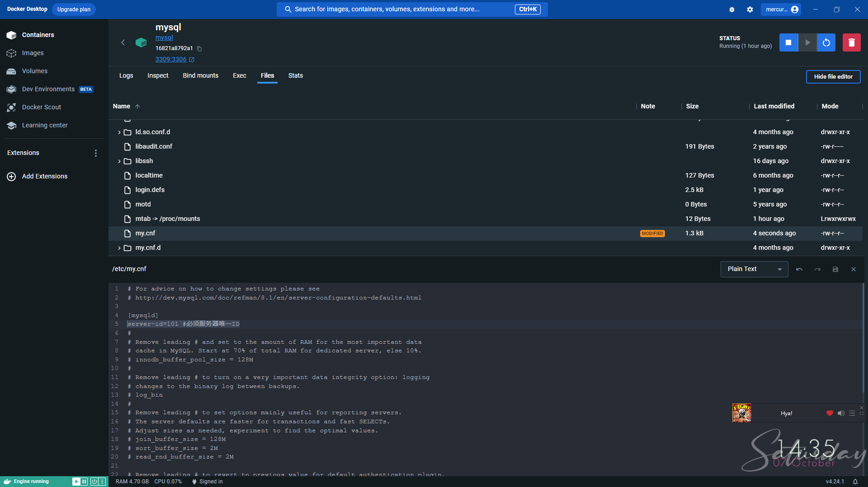Open the Add Extensions plus icon
This screenshot has height=487, width=868.
(11, 177)
